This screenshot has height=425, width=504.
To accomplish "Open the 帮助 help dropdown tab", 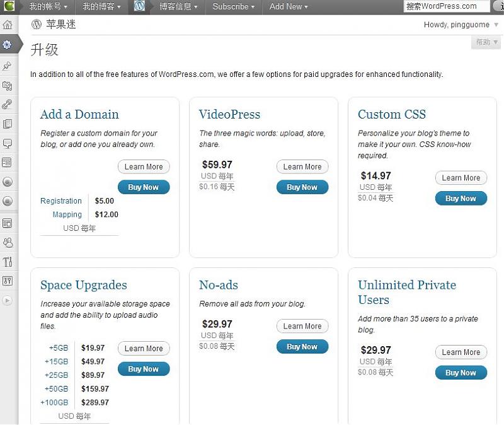I will 486,42.
